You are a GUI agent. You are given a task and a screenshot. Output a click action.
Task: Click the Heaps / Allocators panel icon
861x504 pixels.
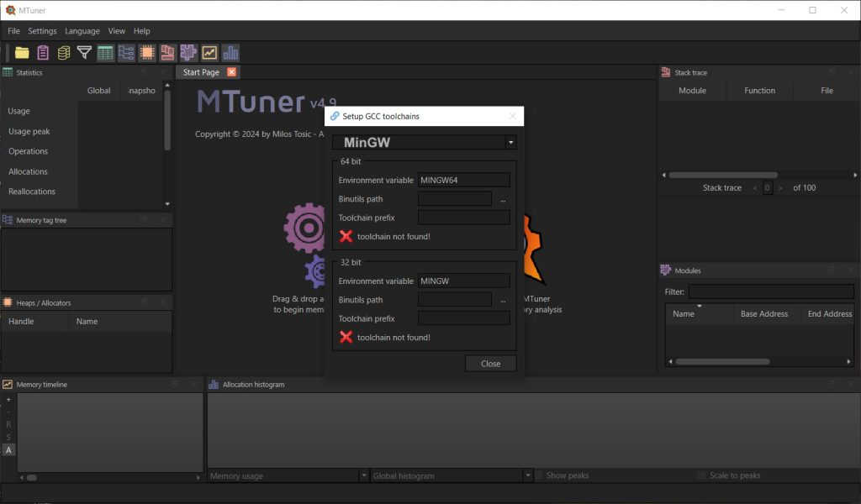[x=8, y=302]
